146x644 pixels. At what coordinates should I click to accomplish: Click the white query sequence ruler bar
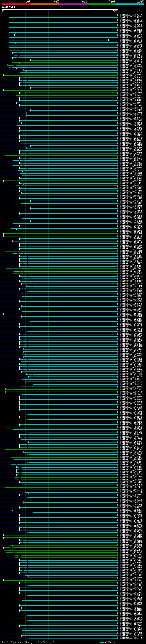[x=60, y=10]
